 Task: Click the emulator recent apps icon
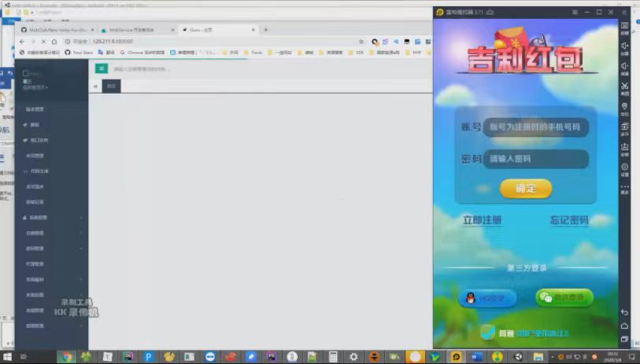click(x=624, y=339)
